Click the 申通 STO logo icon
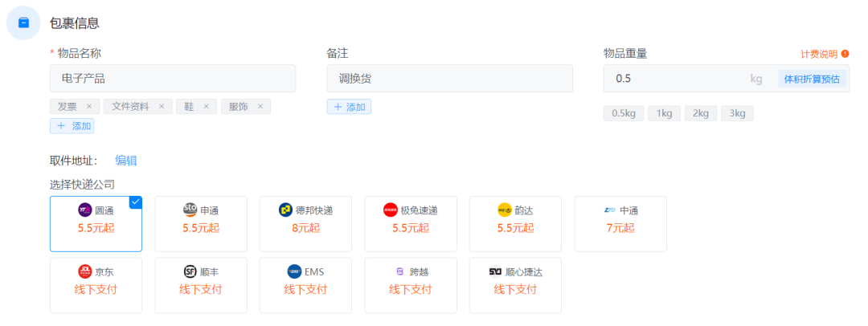Screen dimensions: 868x326 pos(190,210)
